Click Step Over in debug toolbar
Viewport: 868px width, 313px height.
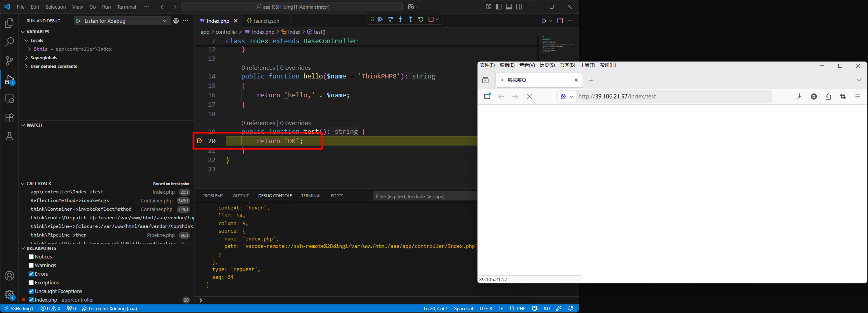point(390,19)
